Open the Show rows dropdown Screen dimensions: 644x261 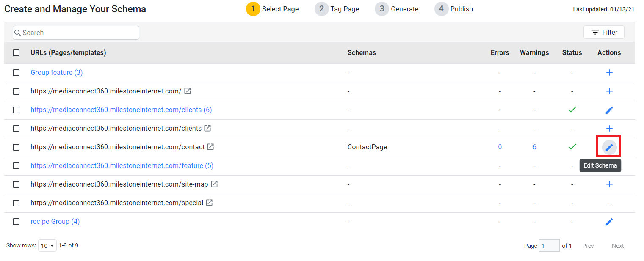click(47, 245)
